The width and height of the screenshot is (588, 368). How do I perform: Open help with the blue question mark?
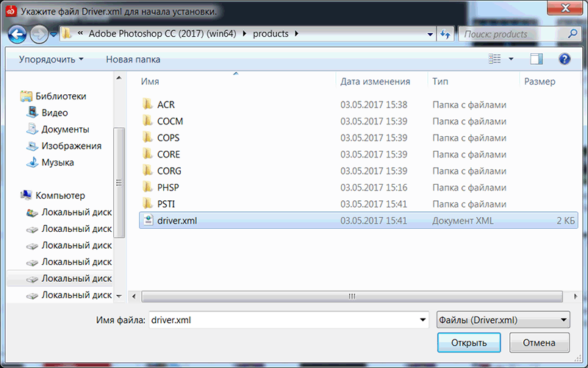pyautogui.click(x=564, y=59)
